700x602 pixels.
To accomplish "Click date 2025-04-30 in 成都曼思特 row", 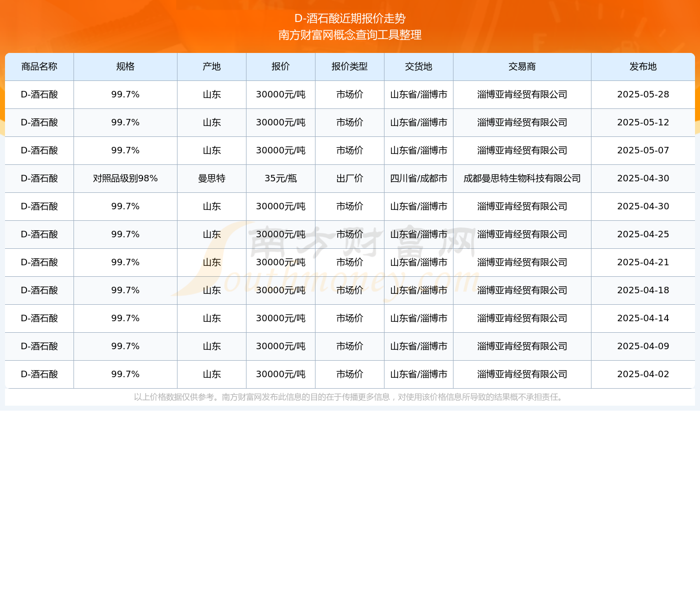I will (x=643, y=178).
